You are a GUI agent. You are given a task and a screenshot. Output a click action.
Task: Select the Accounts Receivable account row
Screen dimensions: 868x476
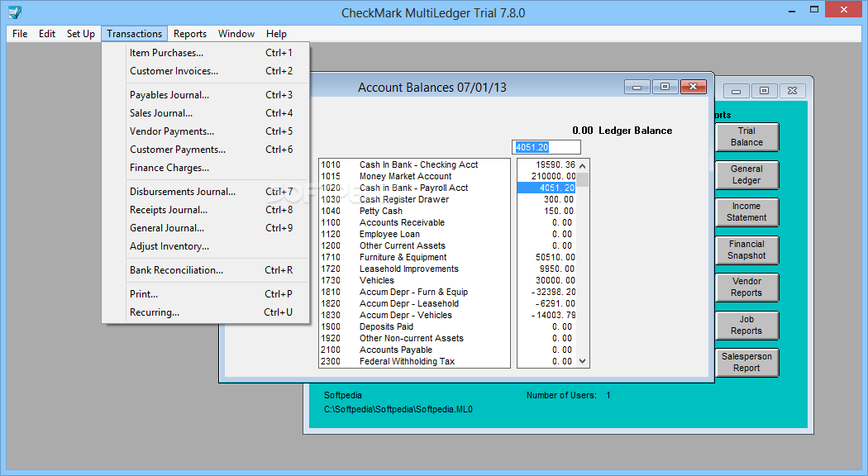coord(415,222)
